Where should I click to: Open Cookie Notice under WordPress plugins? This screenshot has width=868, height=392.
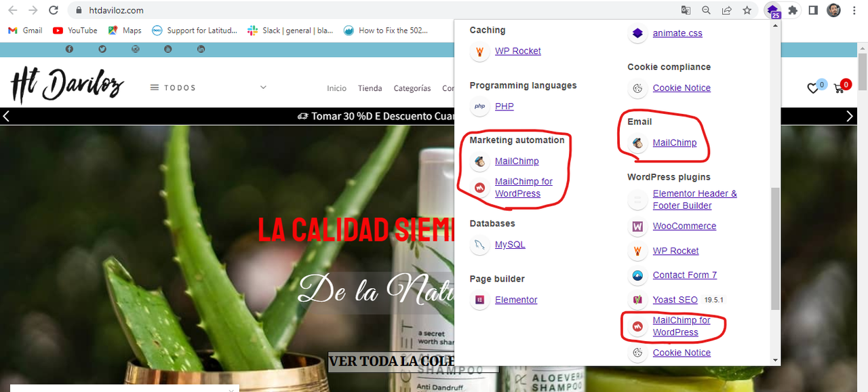682,353
